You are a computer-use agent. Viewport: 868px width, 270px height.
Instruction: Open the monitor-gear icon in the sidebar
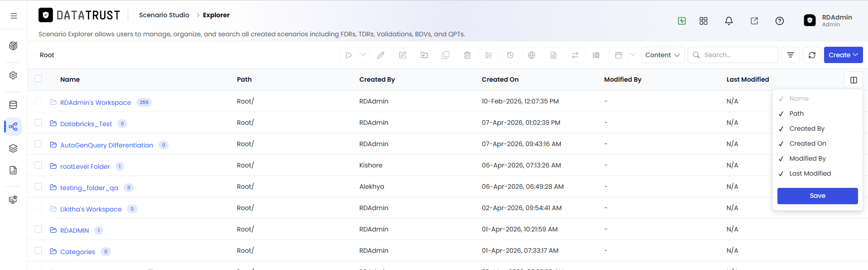(x=14, y=200)
